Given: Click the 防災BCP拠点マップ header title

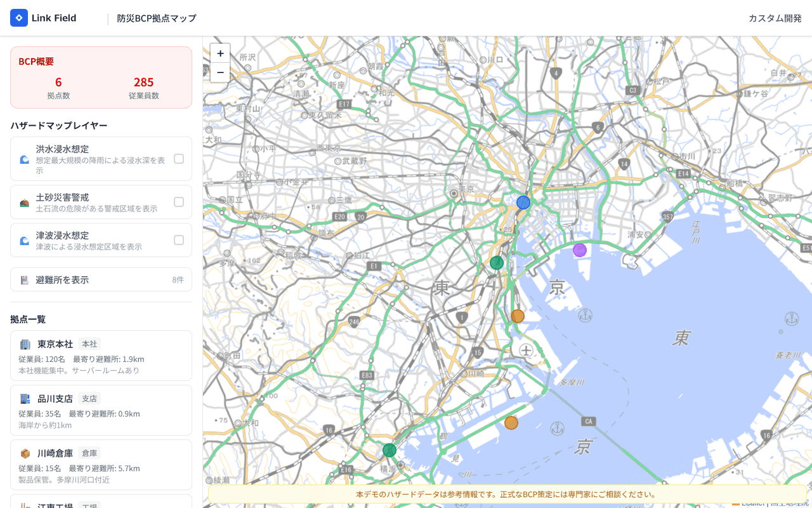Looking at the screenshot, I should pyautogui.click(x=157, y=18).
